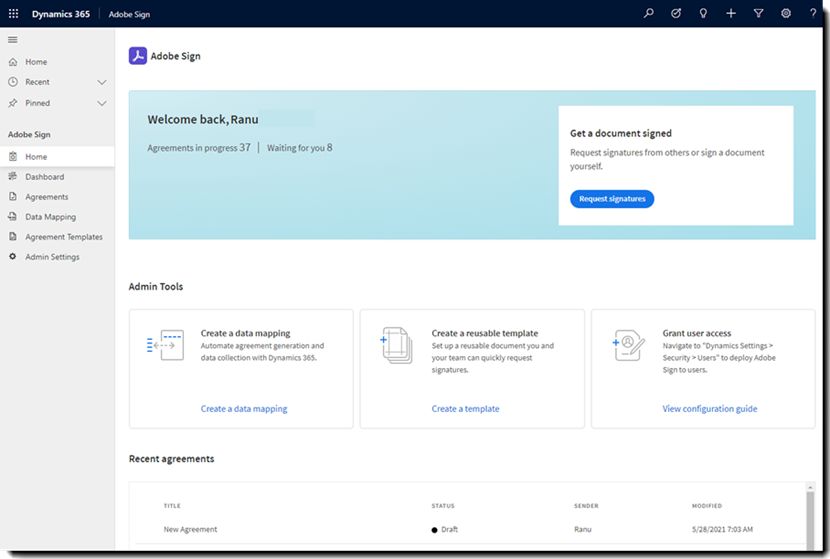Click the Get a document signed heading

[620, 133]
